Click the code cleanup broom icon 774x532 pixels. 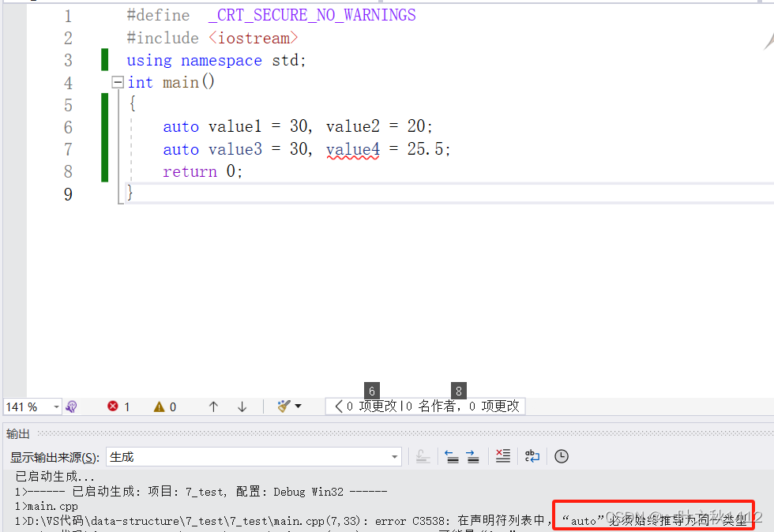[284, 406]
